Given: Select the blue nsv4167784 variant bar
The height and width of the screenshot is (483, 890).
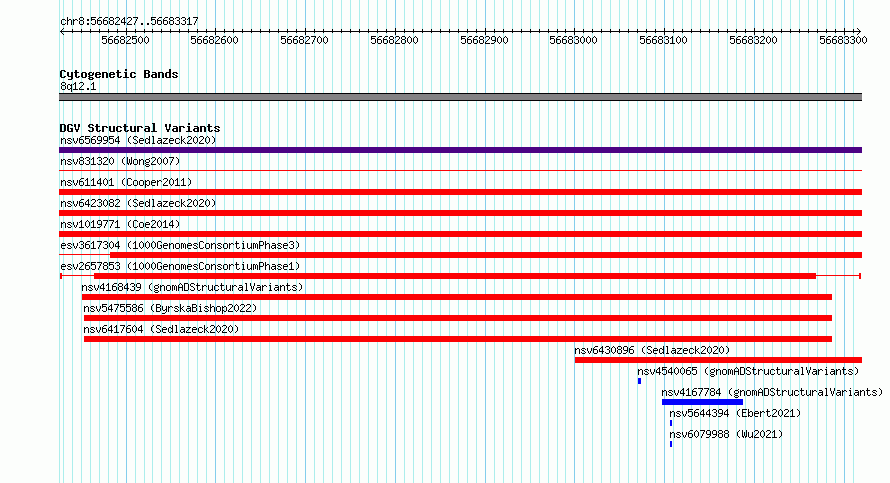Looking at the screenshot, I should pyautogui.click(x=702, y=402).
